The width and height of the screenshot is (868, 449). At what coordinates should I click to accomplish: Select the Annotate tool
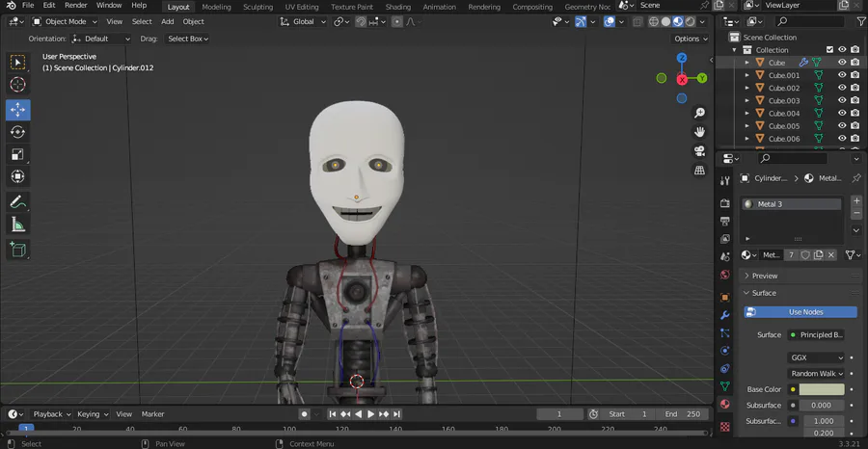tap(17, 201)
